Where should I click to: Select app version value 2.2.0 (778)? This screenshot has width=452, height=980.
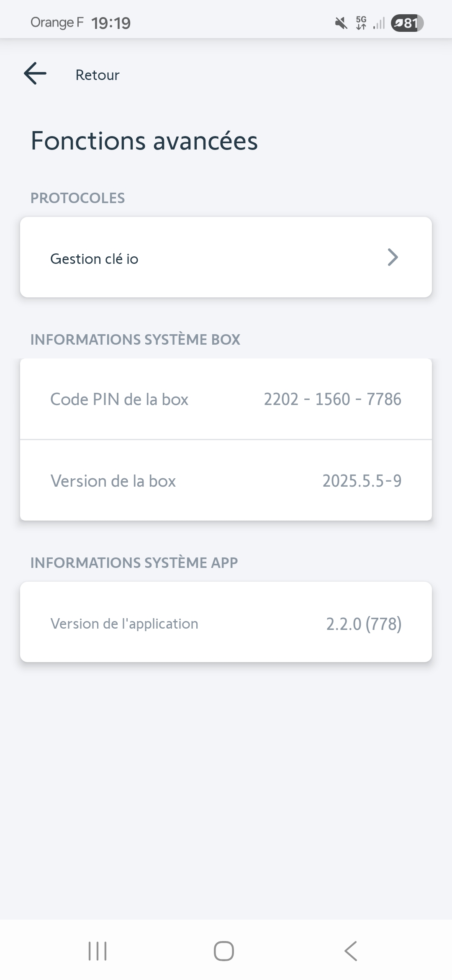pyautogui.click(x=364, y=624)
